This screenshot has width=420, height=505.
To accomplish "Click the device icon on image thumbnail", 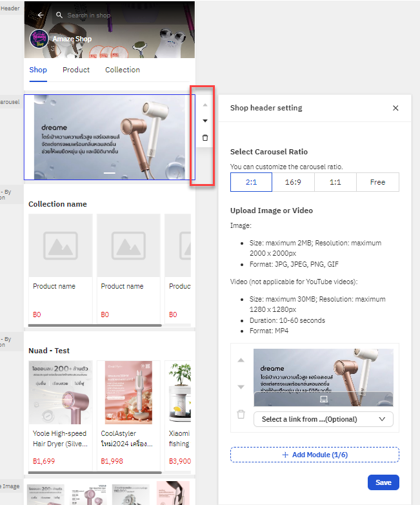I will coord(324,399).
